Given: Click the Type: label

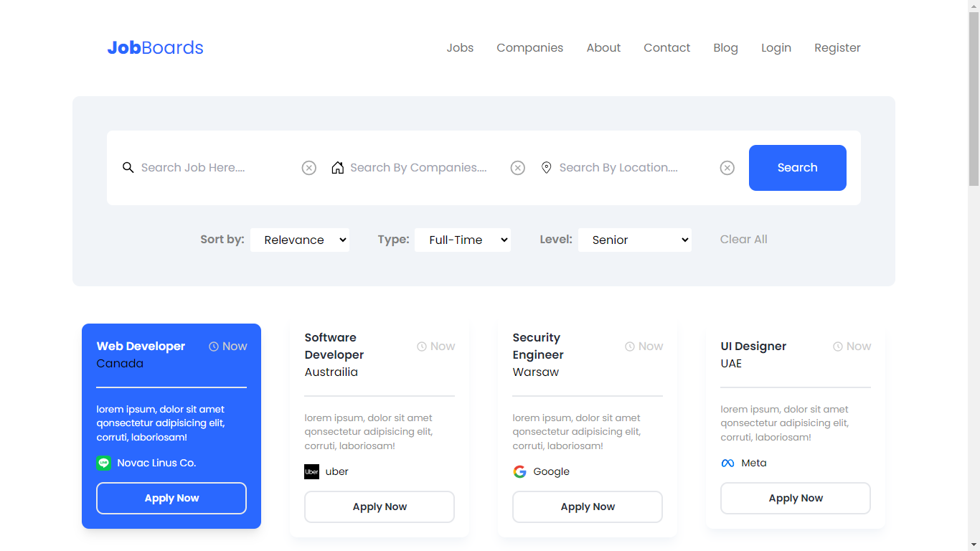Looking at the screenshot, I should pos(394,240).
